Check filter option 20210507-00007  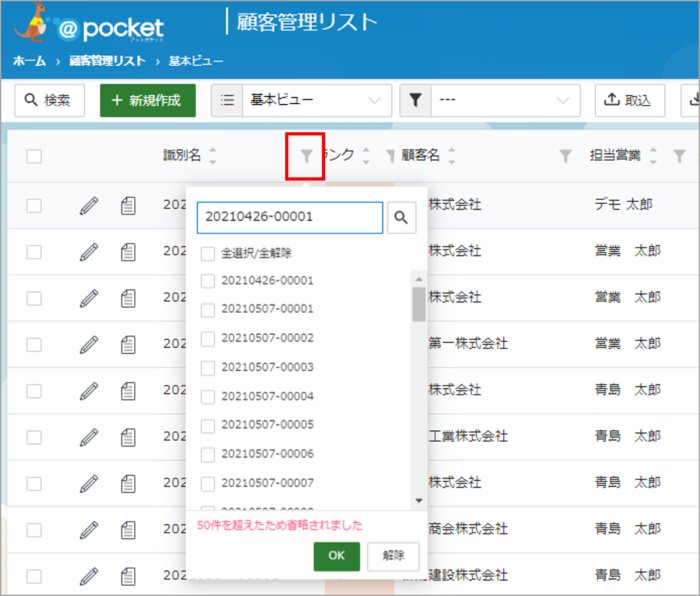208,483
